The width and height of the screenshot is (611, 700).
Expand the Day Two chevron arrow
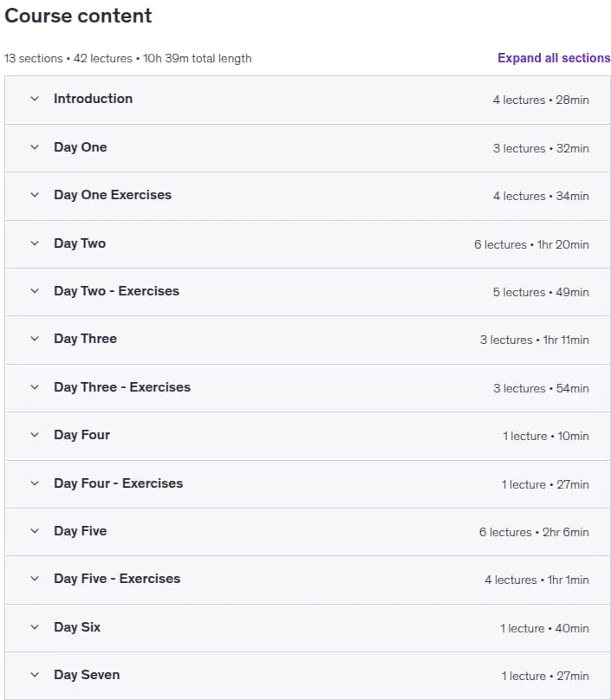[35, 243]
